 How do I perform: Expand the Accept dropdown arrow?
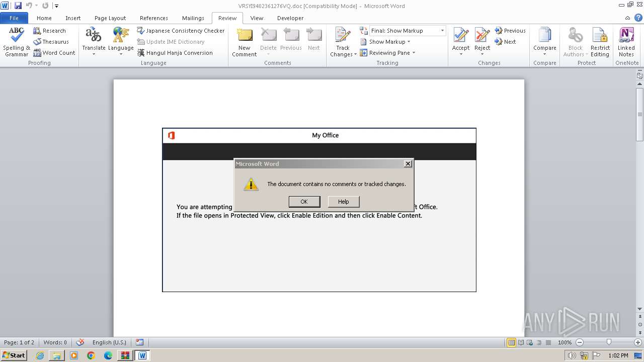(461, 54)
